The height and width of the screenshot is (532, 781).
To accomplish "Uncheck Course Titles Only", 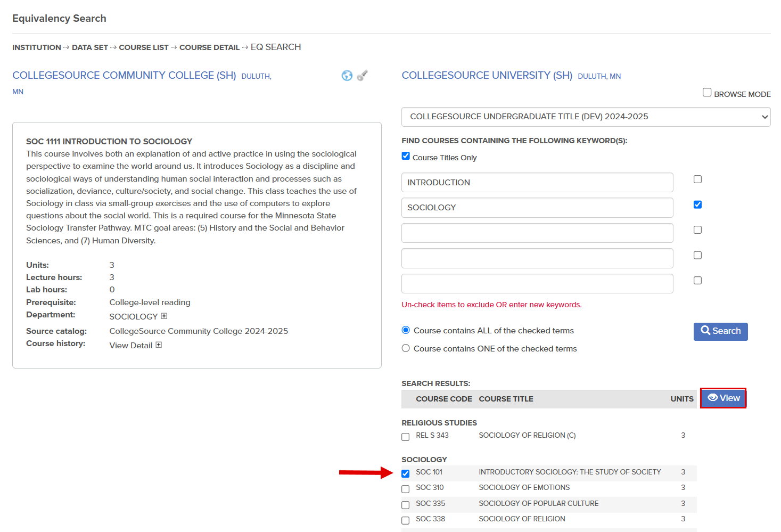I will 406,156.
